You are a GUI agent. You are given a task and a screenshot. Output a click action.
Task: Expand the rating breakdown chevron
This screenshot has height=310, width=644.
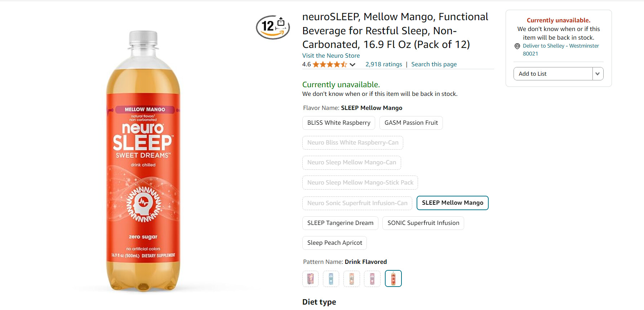(x=352, y=65)
